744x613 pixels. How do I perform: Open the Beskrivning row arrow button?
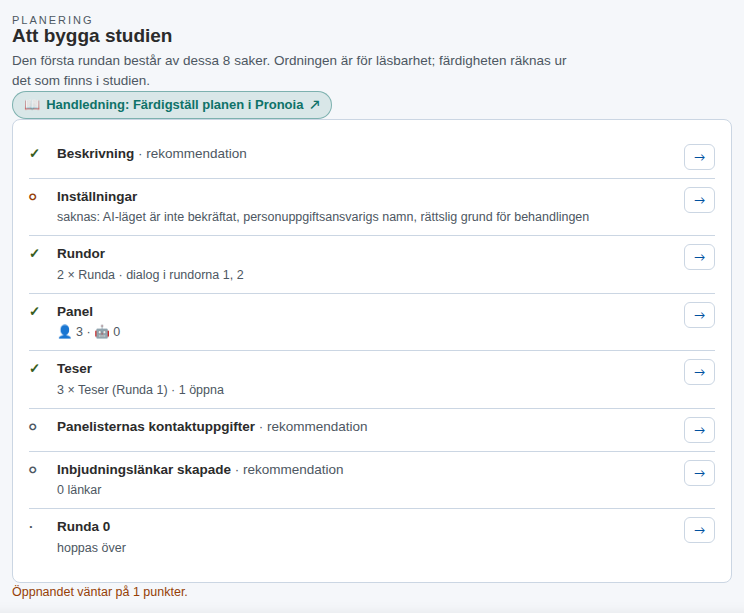[x=699, y=157]
